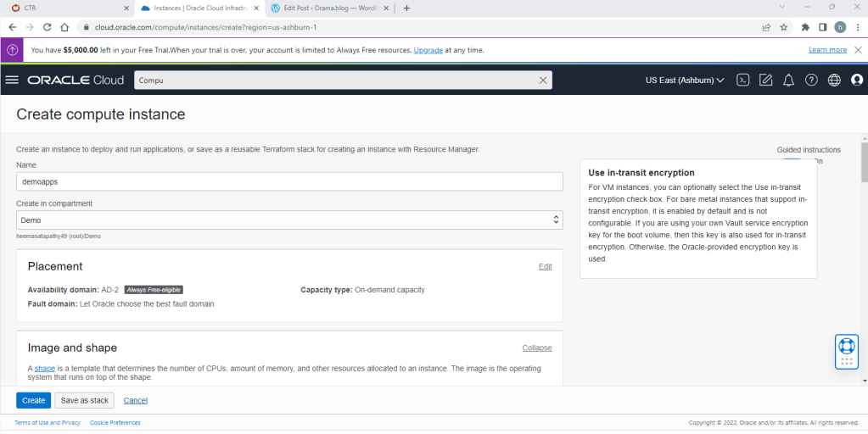Viewport: 868px width, 434px height.
Task: Open the Oracle Cloud navigation hamburger menu
Action: click(12, 80)
